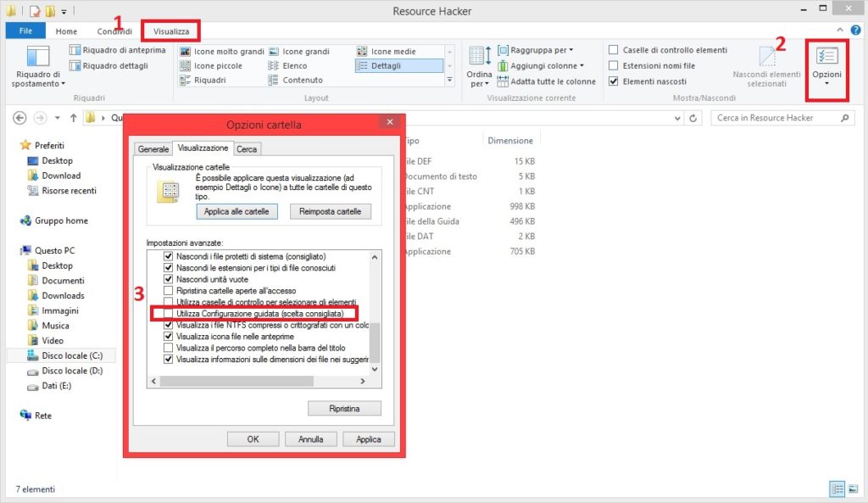Refresh the folder using the address bar icon

click(693, 118)
